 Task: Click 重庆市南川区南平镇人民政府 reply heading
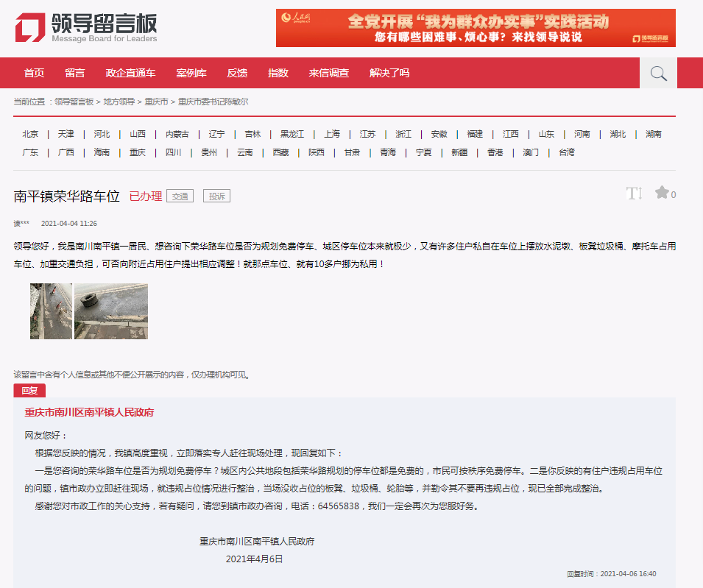point(89,412)
